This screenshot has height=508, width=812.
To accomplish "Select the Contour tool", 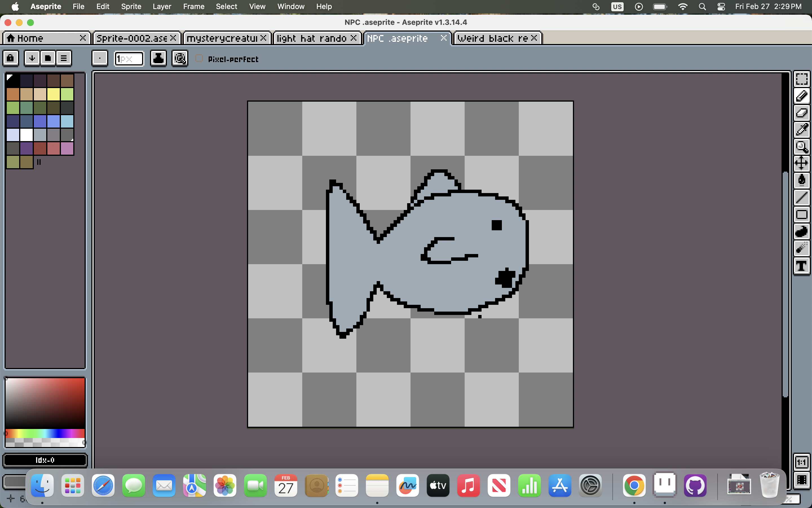I will (x=802, y=231).
